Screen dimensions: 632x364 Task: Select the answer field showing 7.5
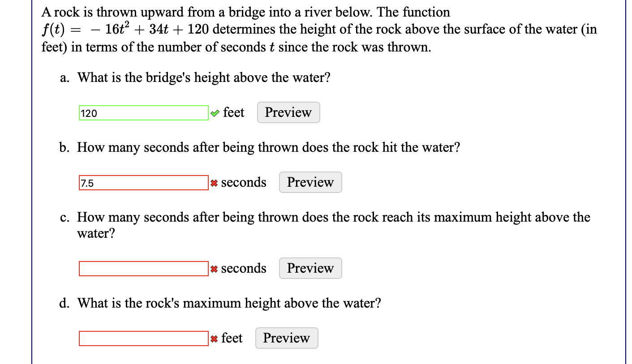[143, 182]
